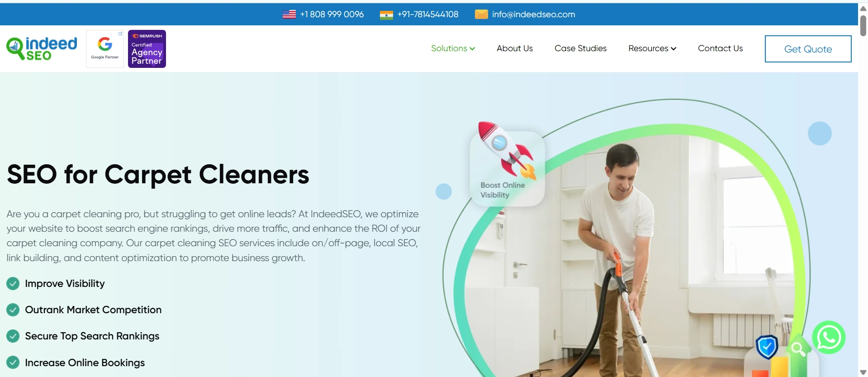The image size is (868, 377).
Task: Open the Contact Us page
Action: coord(721,48)
